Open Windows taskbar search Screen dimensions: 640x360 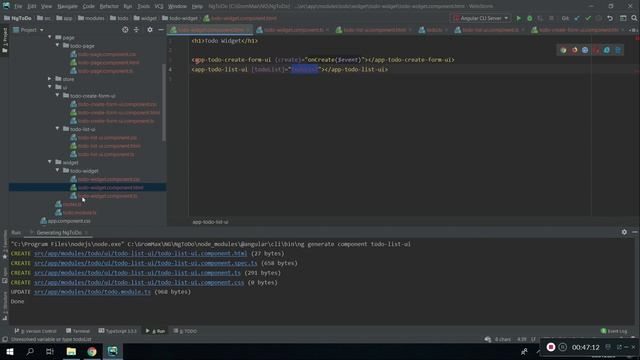(x=30, y=351)
